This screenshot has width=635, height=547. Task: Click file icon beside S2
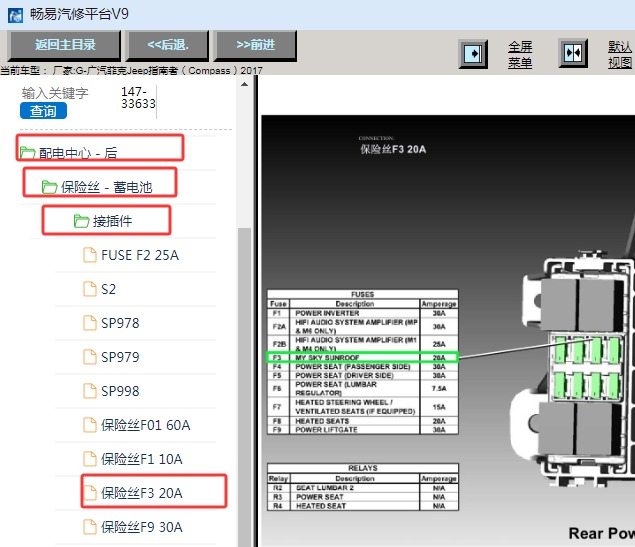tap(89, 289)
